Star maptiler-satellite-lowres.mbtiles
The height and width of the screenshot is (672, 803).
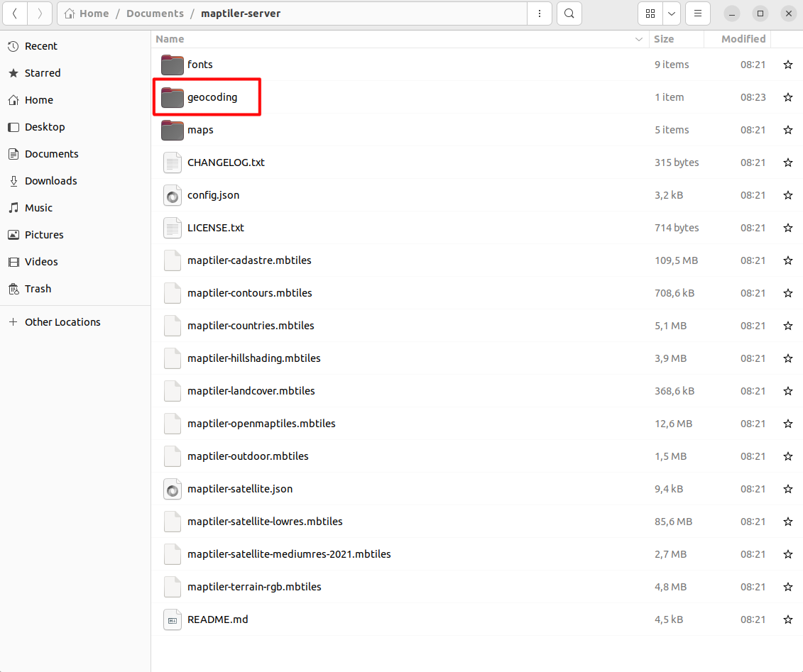(787, 522)
